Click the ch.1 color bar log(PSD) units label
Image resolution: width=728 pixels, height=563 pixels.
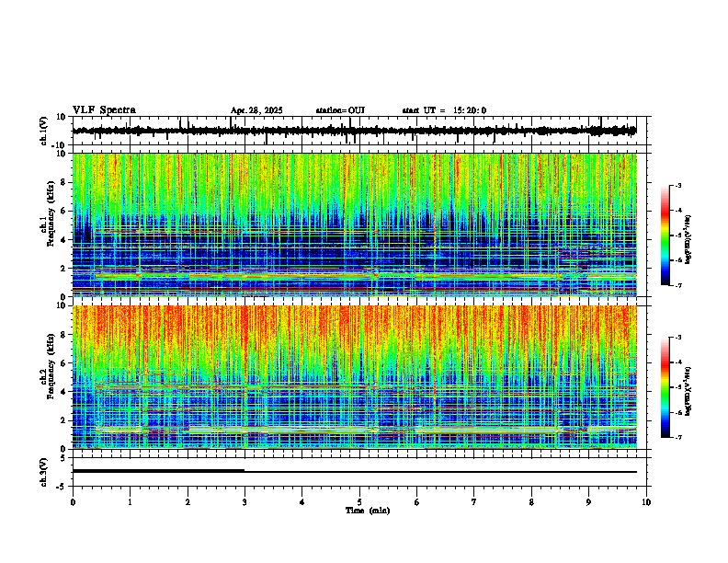click(688, 239)
